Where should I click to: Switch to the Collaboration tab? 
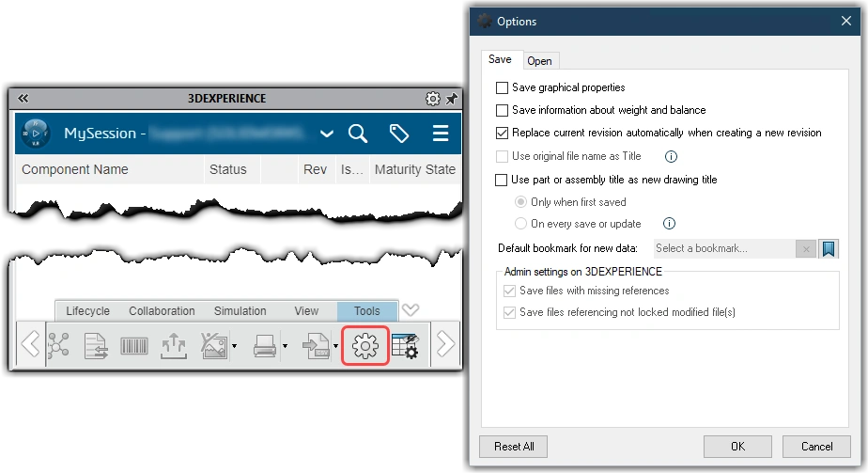[162, 311]
